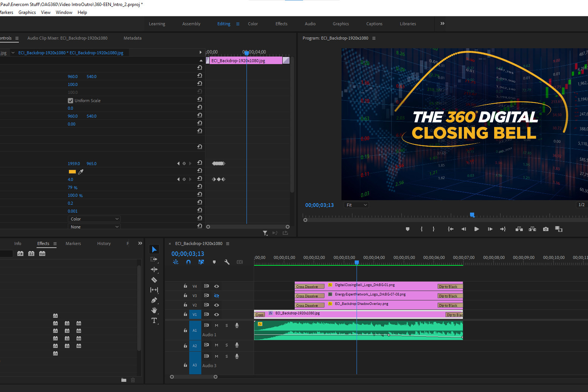Mute track A1
The height and width of the screenshot is (392, 588).
point(216,325)
